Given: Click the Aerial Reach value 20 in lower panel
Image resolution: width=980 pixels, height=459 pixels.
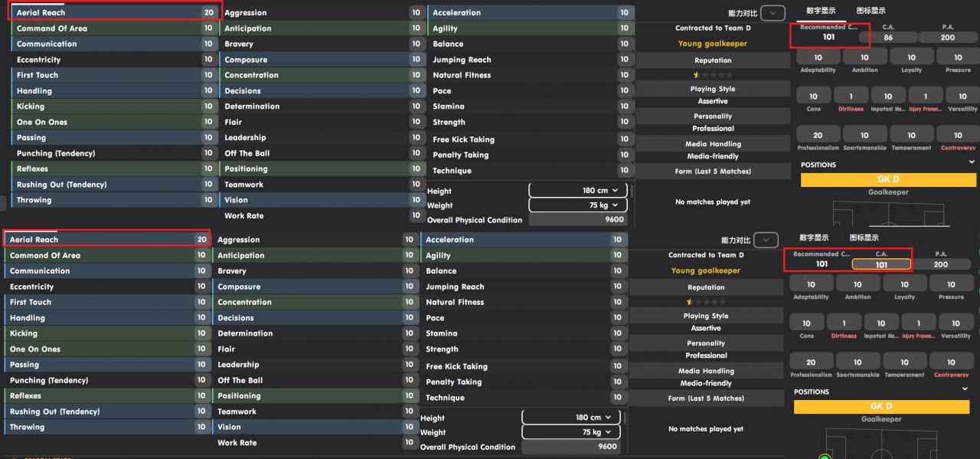Looking at the screenshot, I should (x=202, y=240).
